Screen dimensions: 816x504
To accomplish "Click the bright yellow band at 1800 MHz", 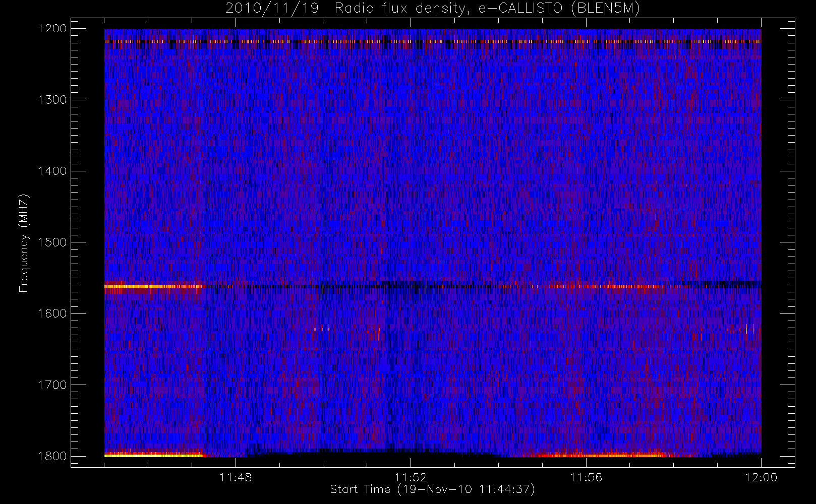I will point(154,455).
